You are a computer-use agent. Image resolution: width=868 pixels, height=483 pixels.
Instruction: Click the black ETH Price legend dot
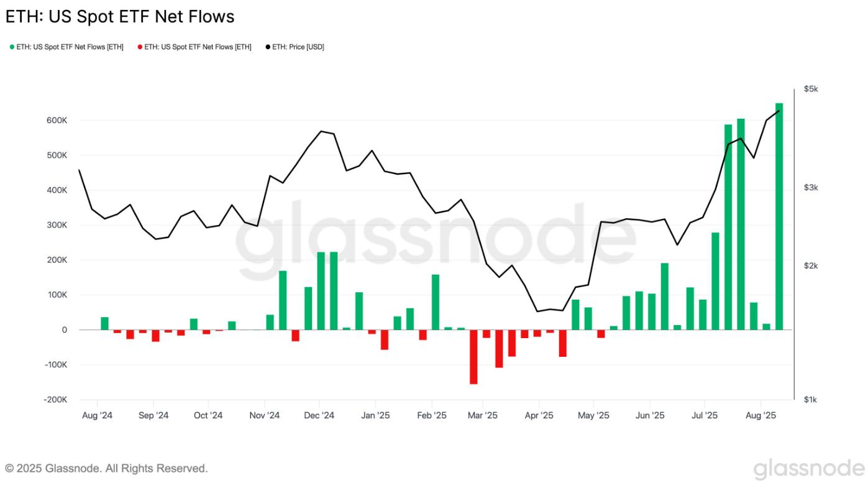point(268,47)
